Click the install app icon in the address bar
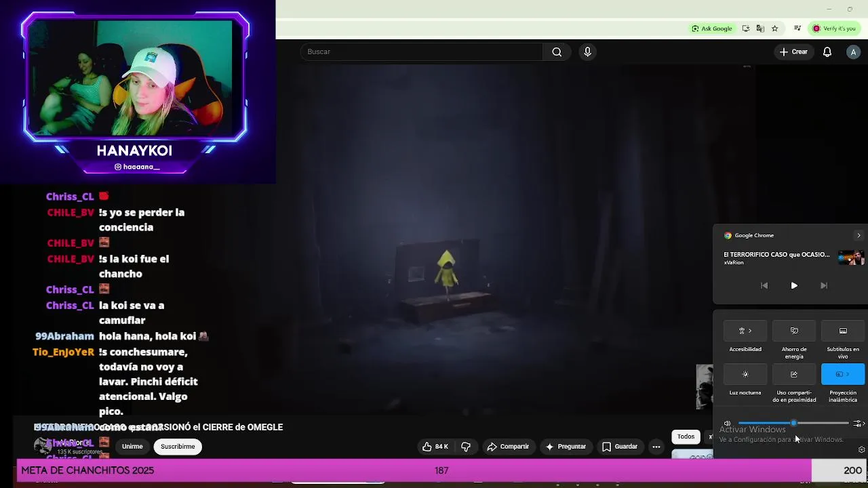868x488 pixels. pyautogui.click(x=746, y=28)
